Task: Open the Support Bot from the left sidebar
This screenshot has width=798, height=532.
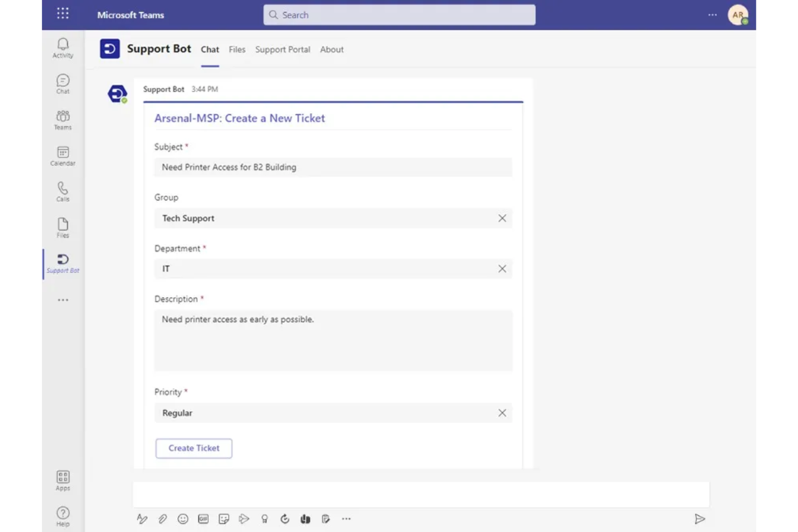Action: pos(63,262)
